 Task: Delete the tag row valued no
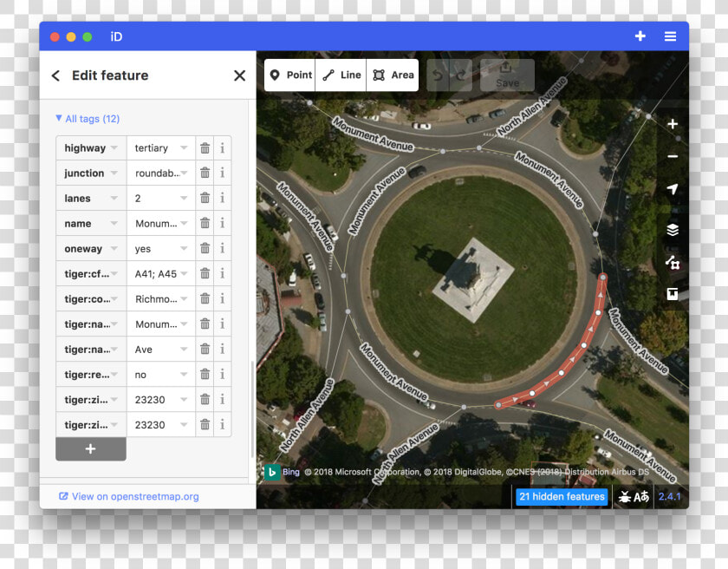205,375
